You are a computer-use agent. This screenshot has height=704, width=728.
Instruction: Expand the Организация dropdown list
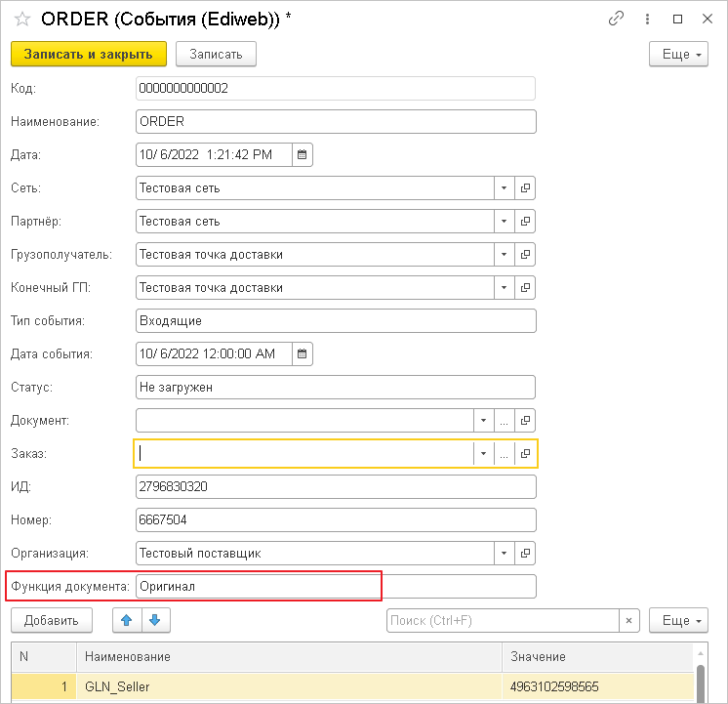tap(504, 553)
